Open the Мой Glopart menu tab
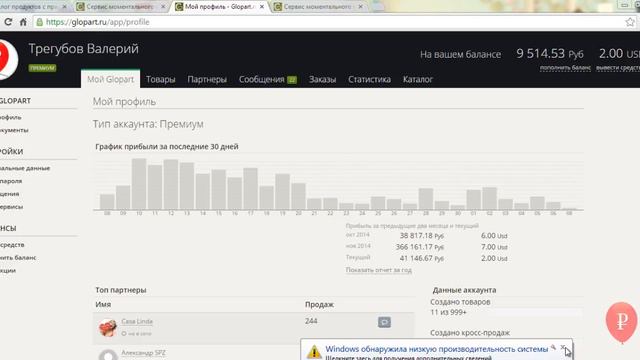The width and height of the screenshot is (640, 360). pos(110,79)
